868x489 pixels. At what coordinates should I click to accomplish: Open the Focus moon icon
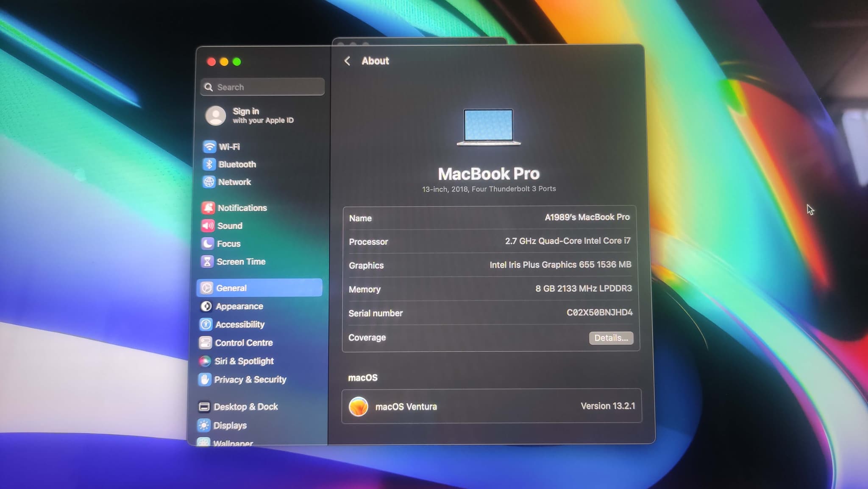[x=207, y=243]
